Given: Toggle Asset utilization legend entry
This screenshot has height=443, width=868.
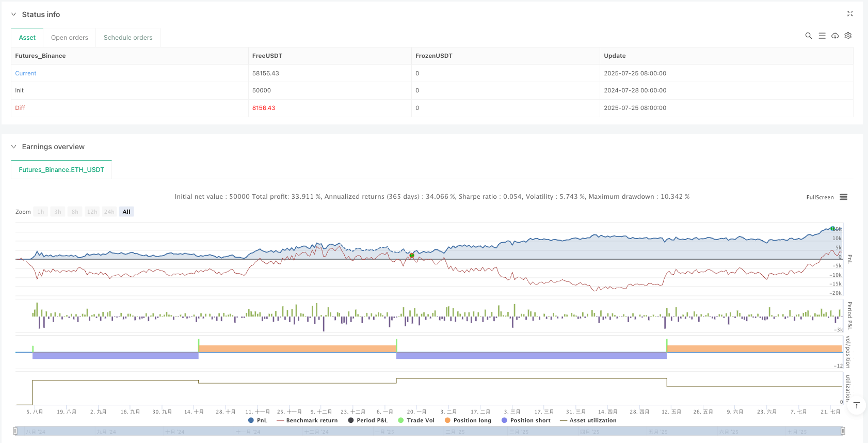Looking at the screenshot, I should (x=588, y=420).
